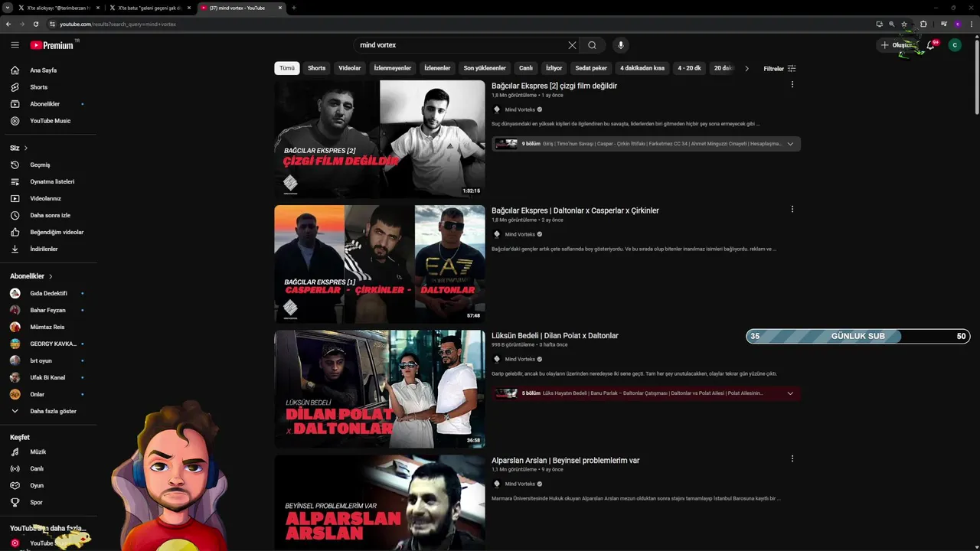This screenshot has width=980, height=551.
Task: Open browser extensions puzzle icon
Action: pos(923,24)
